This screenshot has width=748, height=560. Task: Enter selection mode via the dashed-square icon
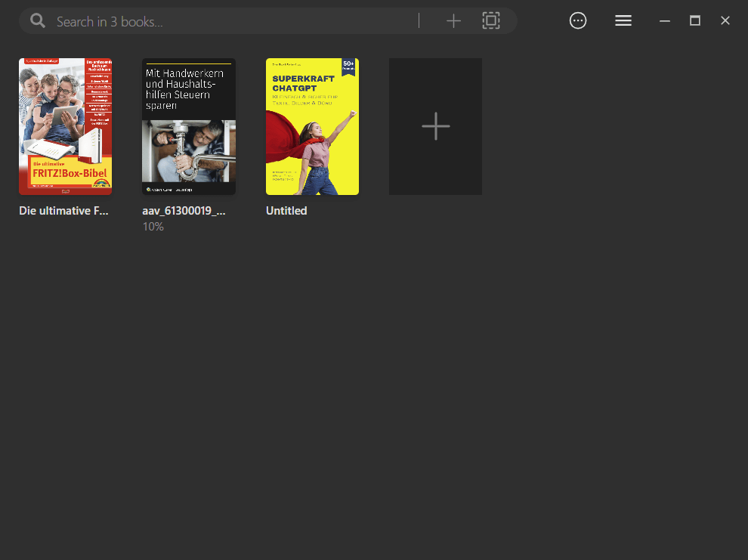click(490, 20)
